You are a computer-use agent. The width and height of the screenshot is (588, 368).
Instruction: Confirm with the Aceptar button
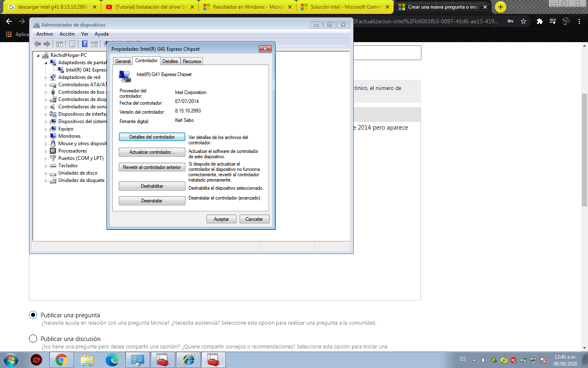click(221, 219)
